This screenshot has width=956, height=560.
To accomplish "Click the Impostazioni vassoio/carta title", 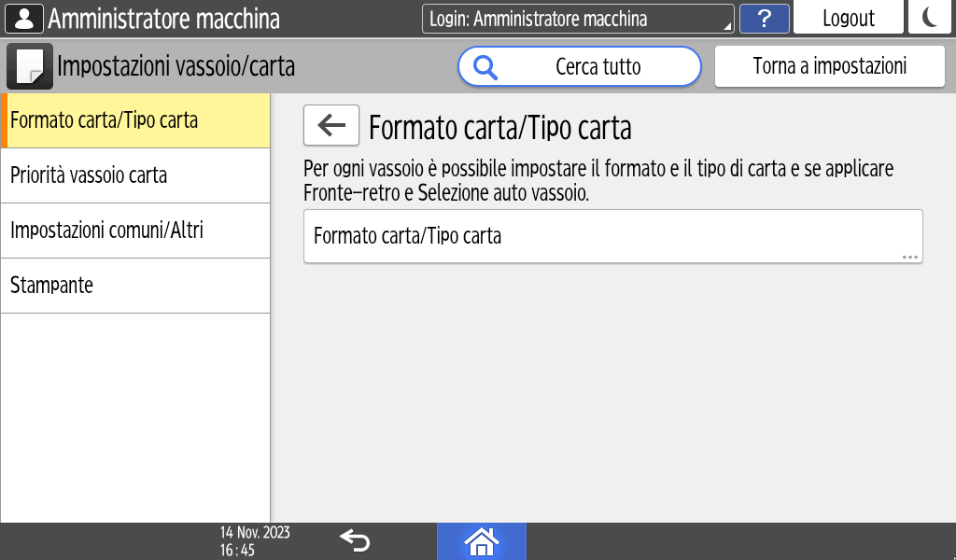I will (x=176, y=66).
